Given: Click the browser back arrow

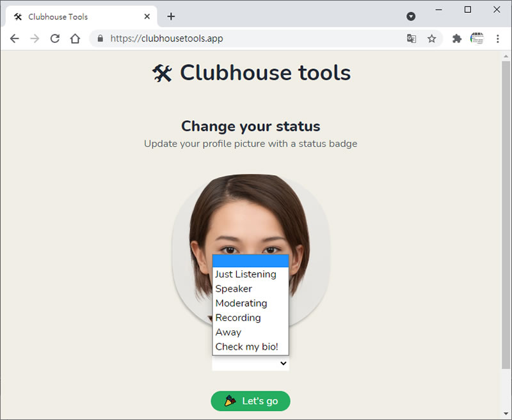Looking at the screenshot, I should (15, 38).
